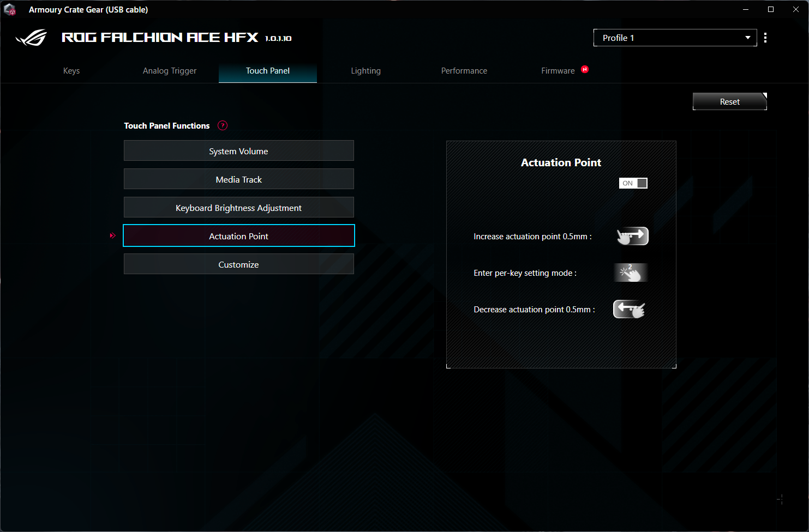The height and width of the screenshot is (532, 809).
Task: Minimize the Armoury Crate Gear window
Action: point(746,9)
